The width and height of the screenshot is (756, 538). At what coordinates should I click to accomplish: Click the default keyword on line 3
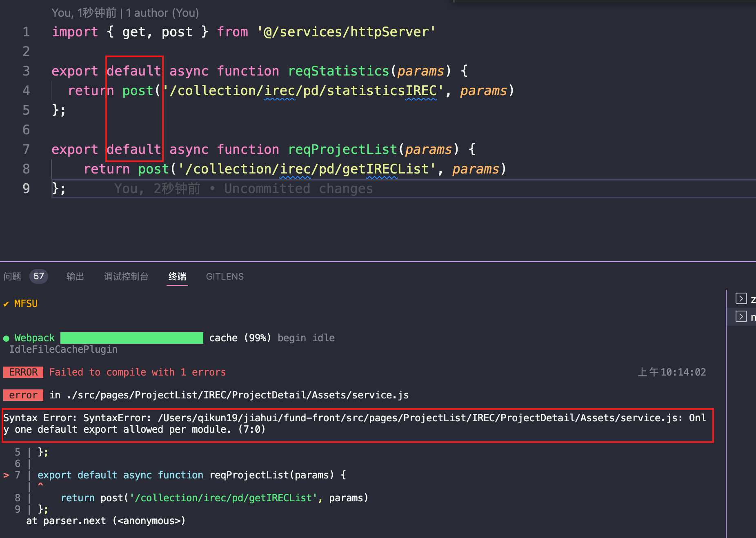(134, 71)
